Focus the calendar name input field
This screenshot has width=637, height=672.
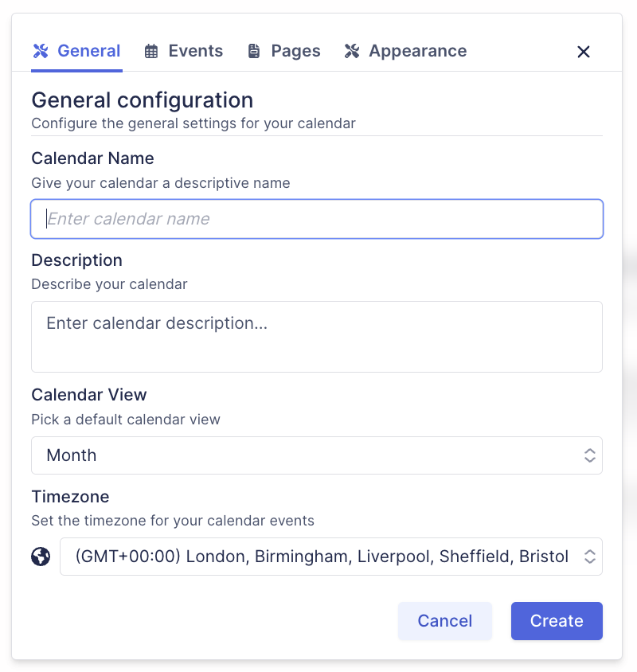coord(317,219)
